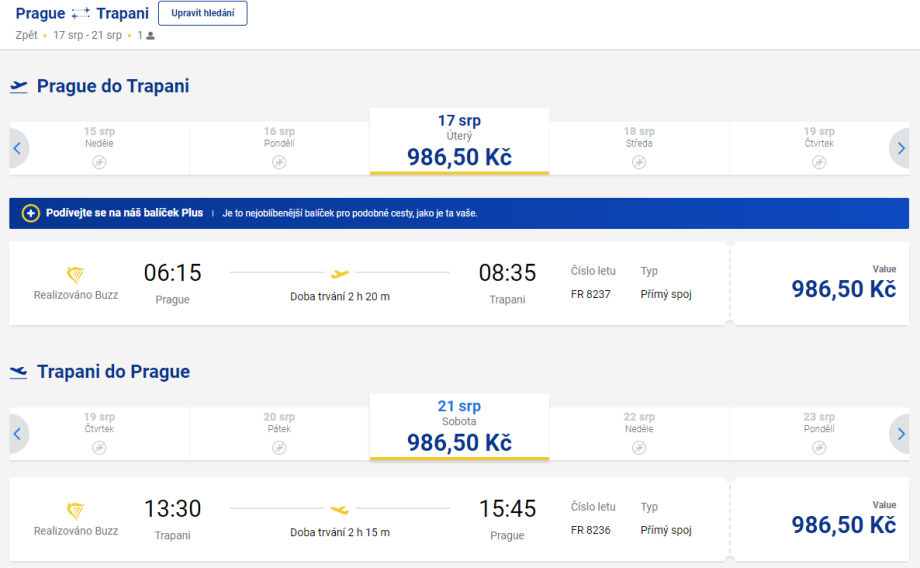Click the left arrow on return date carousel
Image resolution: width=920 pixels, height=568 pixels.
(x=18, y=434)
